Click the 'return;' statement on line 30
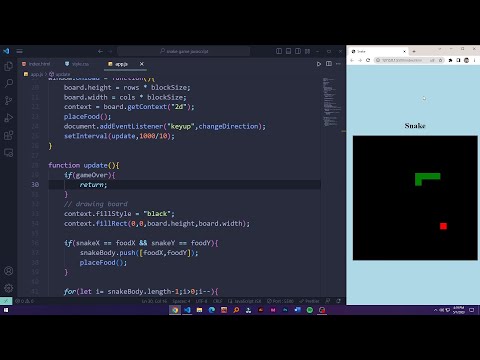This screenshot has height=360, width=480. tap(93, 185)
